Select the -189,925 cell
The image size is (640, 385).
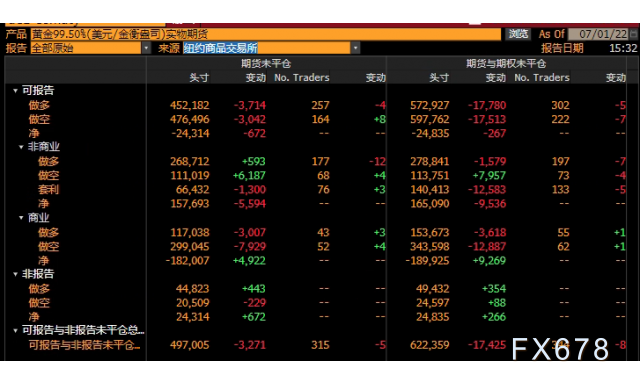point(427,260)
